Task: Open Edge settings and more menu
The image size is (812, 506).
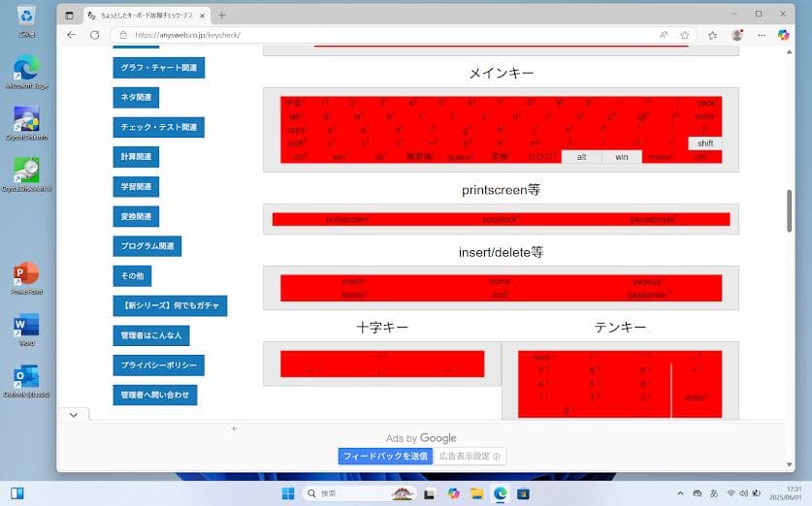Action: [x=762, y=35]
